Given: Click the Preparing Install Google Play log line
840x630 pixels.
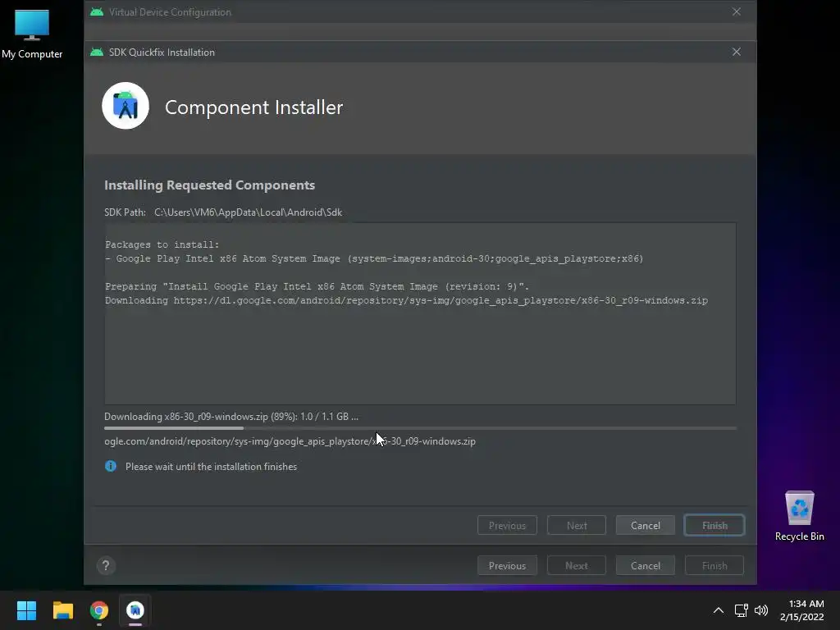Looking at the screenshot, I should [x=317, y=286].
